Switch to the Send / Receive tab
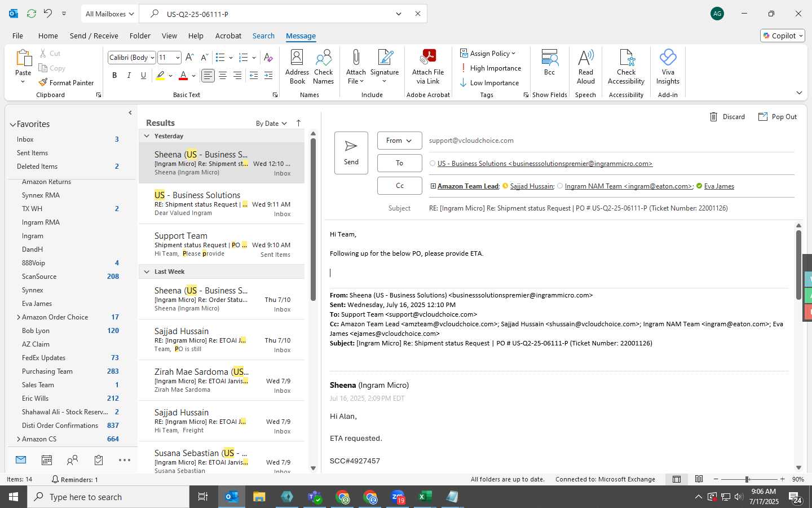The width and height of the screenshot is (812, 508). click(x=94, y=36)
